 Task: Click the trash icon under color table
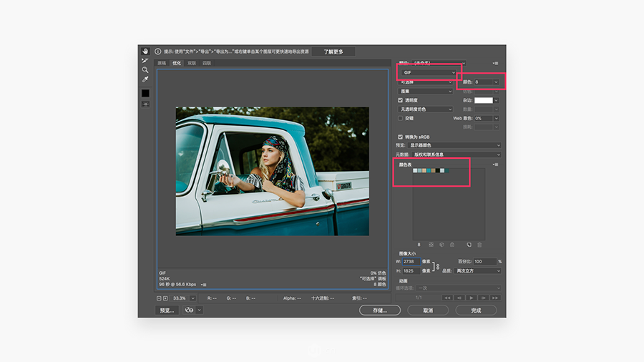479,245
